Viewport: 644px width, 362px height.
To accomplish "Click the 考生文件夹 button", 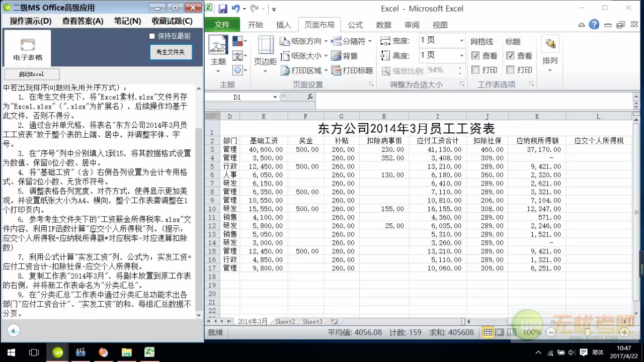I will (x=171, y=52).
